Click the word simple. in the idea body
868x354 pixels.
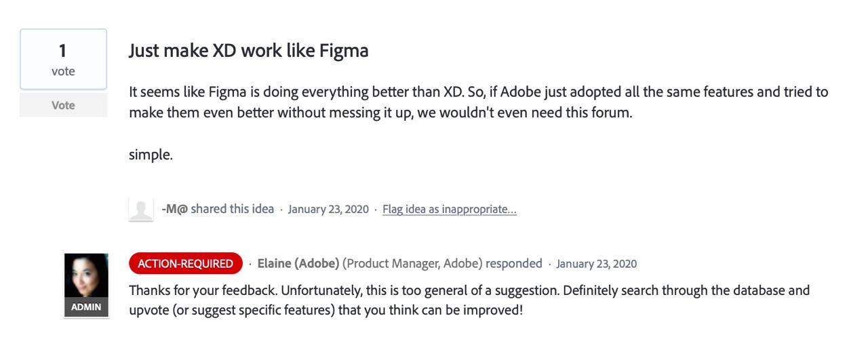151,155
